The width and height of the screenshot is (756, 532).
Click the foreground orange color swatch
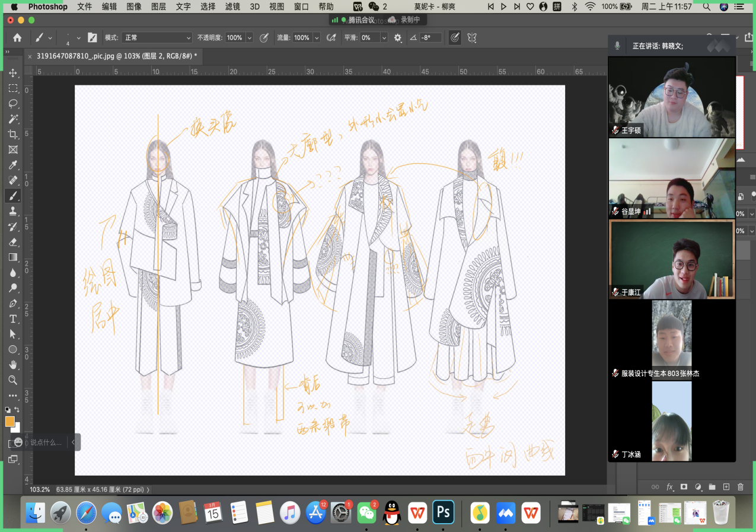(x=10, y=422)
